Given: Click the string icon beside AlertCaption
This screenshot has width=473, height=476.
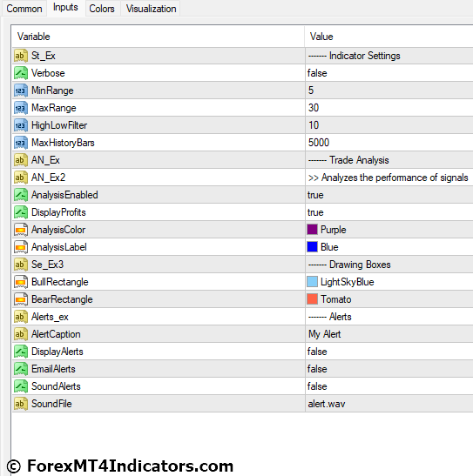Looking at the screenshot, I should pyautogui.click(x=20, y=334).
